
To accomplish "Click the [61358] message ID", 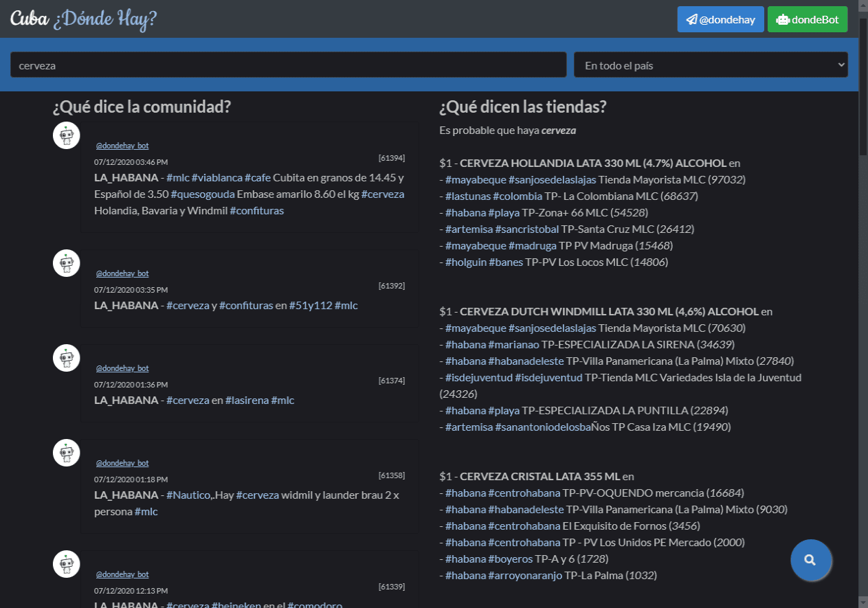I will click(x=392, y=475).
